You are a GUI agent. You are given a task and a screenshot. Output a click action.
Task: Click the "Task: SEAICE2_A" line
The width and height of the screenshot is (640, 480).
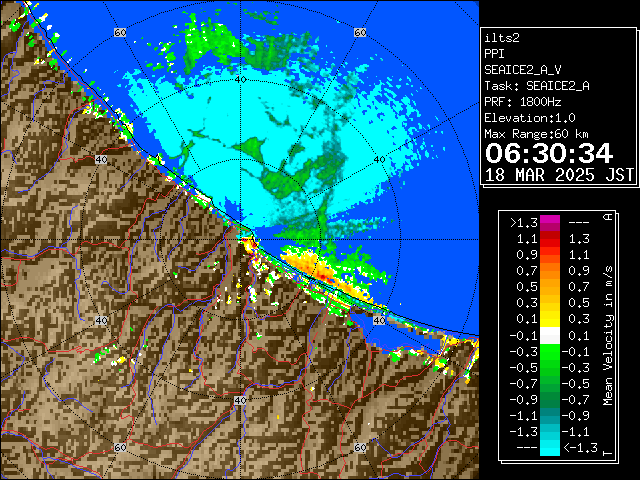coord(537,86)
